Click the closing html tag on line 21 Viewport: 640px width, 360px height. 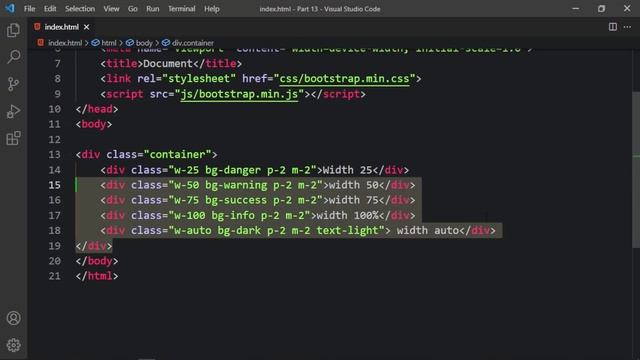pos(97,276)
